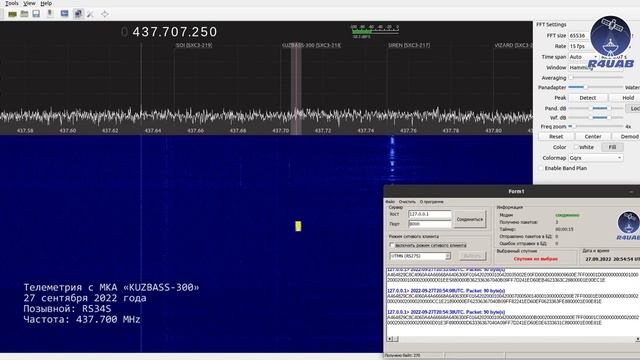Open the View menu
Viewport: 640px width, 360px height.
click(x=29, y=3)
